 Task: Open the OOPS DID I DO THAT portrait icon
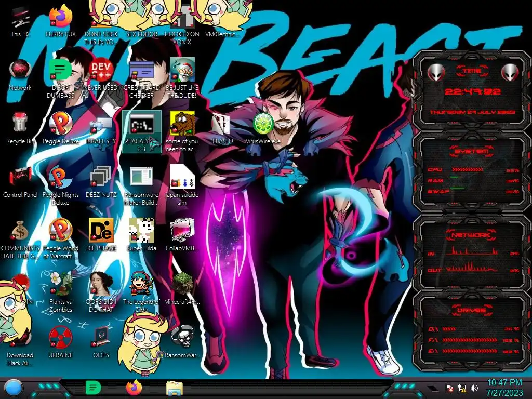[x=101, y=292]
